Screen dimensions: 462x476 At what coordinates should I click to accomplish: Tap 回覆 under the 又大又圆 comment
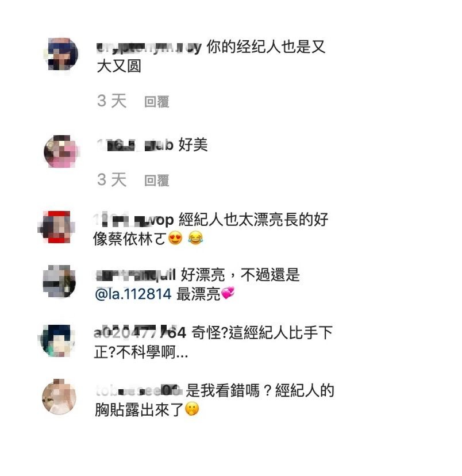(156, 102)
